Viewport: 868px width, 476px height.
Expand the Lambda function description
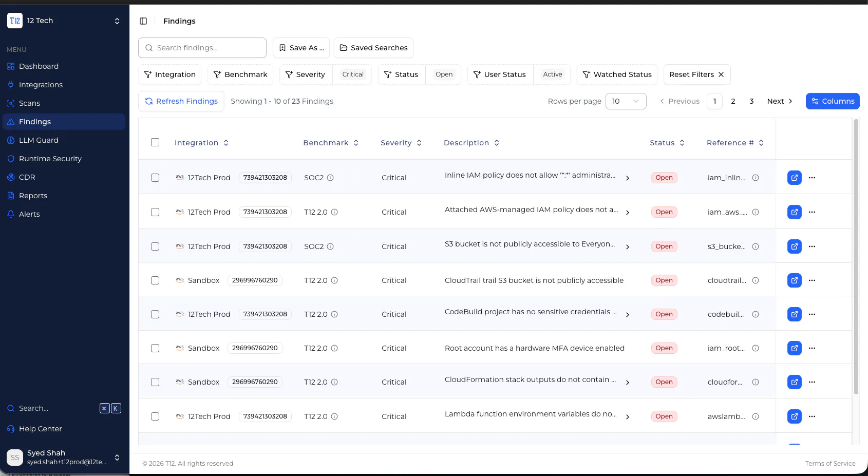[x=628, y=417]
